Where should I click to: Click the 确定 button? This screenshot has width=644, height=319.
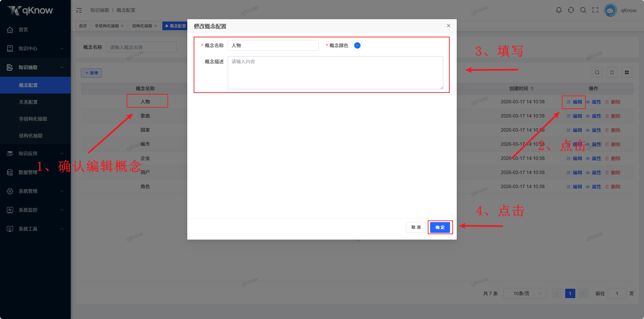click(x=440, y=227)
